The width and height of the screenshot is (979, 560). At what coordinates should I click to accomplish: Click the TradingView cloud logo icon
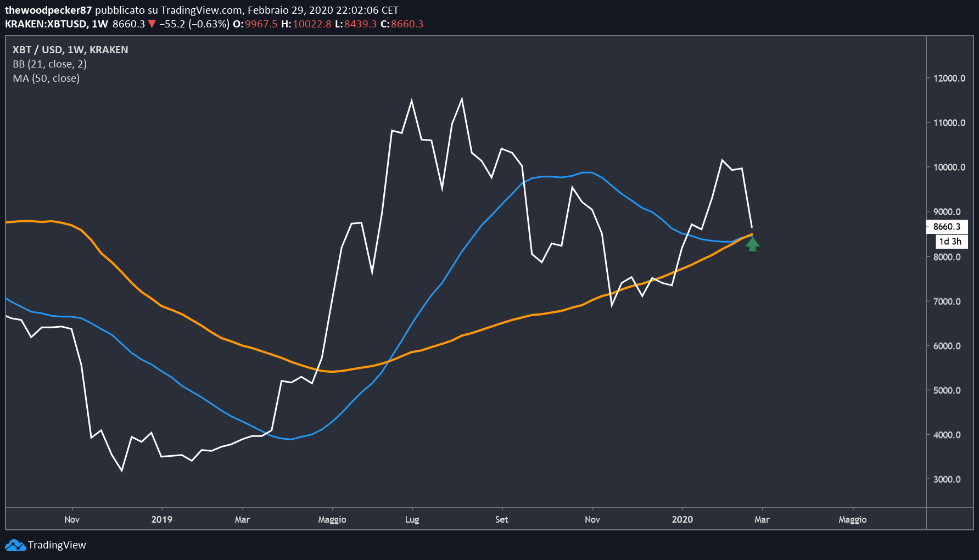pos(15,545)
